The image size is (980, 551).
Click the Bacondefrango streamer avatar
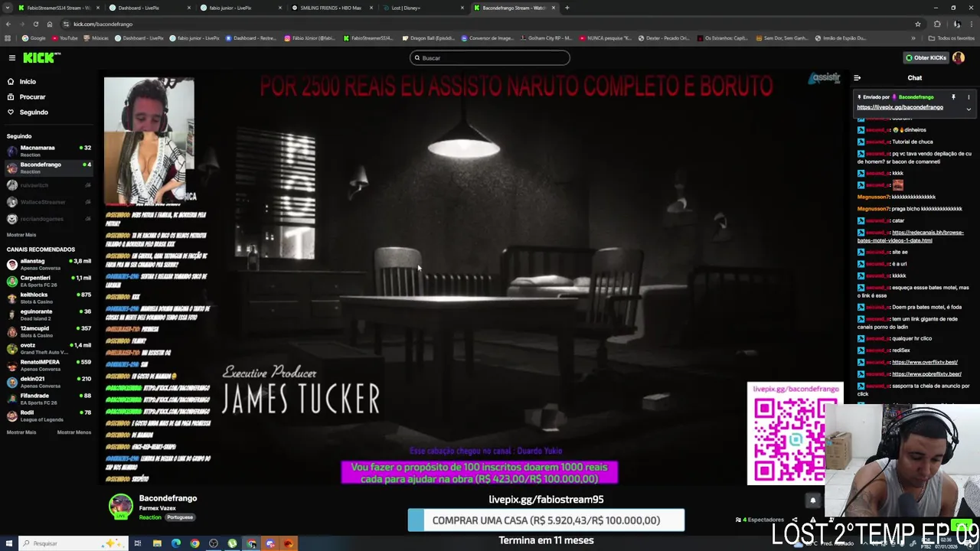click(x=120, y=507)
